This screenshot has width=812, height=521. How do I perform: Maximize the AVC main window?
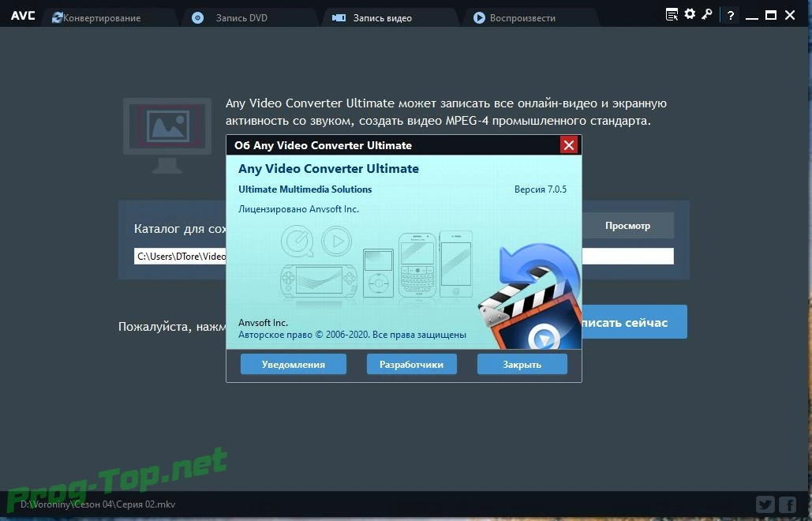click(771, 15)
